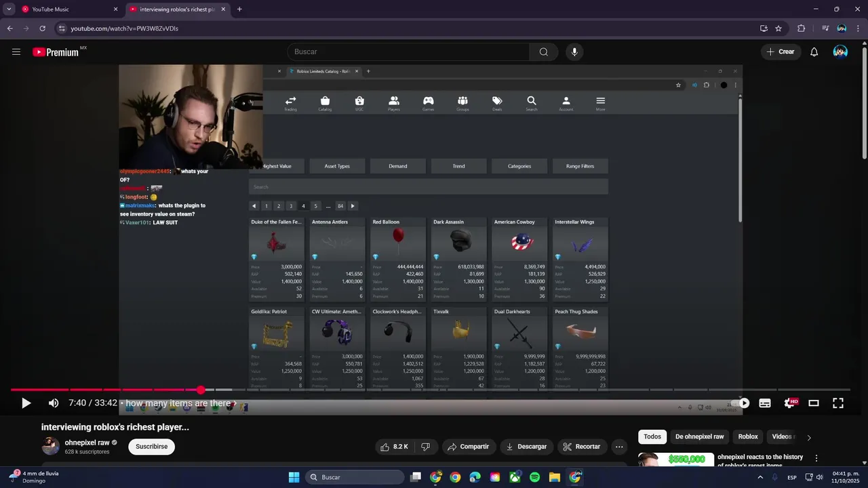This screenshot has height=488, width=868.
Task: Show hidden system tray icons
Action: click(x=759, y=477)
